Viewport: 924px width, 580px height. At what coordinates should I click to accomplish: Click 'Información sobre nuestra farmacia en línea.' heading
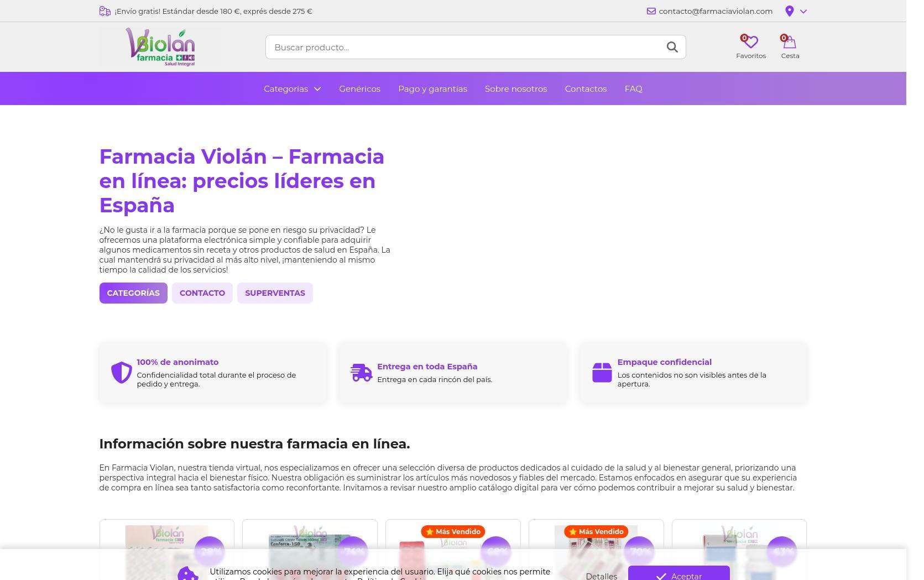pyautogui.click(x=254, y=444)
